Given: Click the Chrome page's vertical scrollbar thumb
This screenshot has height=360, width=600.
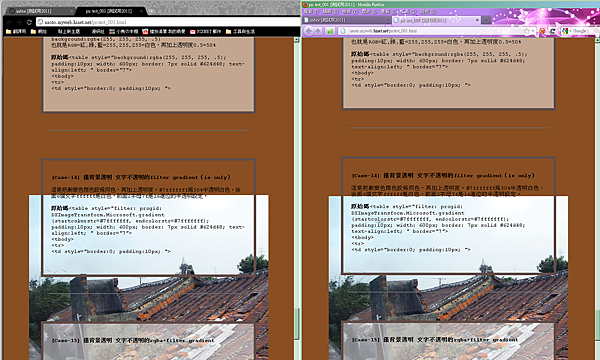Looking at the screenshot, I should pos(297,323).
